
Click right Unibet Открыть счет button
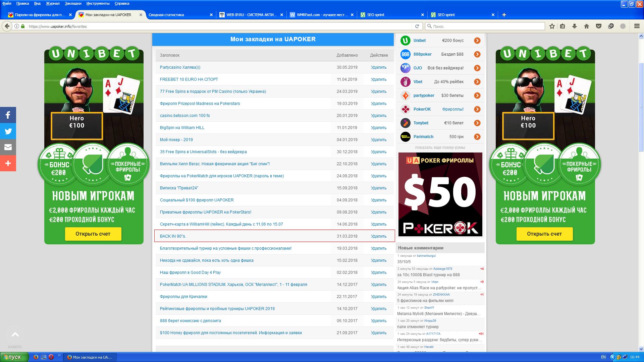coord(544,234)
